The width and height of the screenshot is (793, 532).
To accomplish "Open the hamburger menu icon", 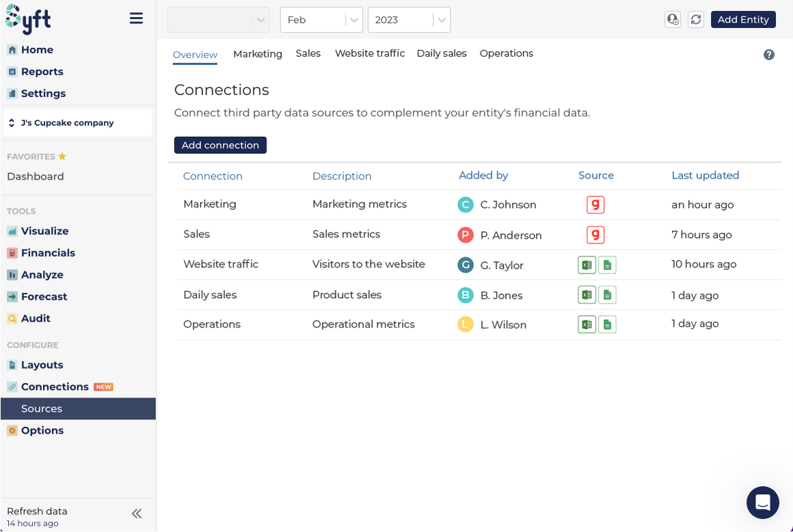I will pyautogui.click(x=136, y=18).
